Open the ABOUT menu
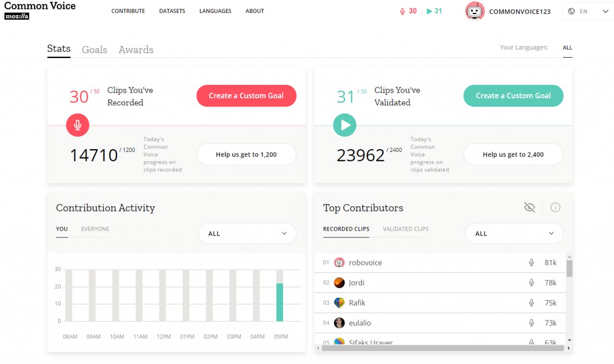Viewport: 614px width, 364px height. pos(255,11)
